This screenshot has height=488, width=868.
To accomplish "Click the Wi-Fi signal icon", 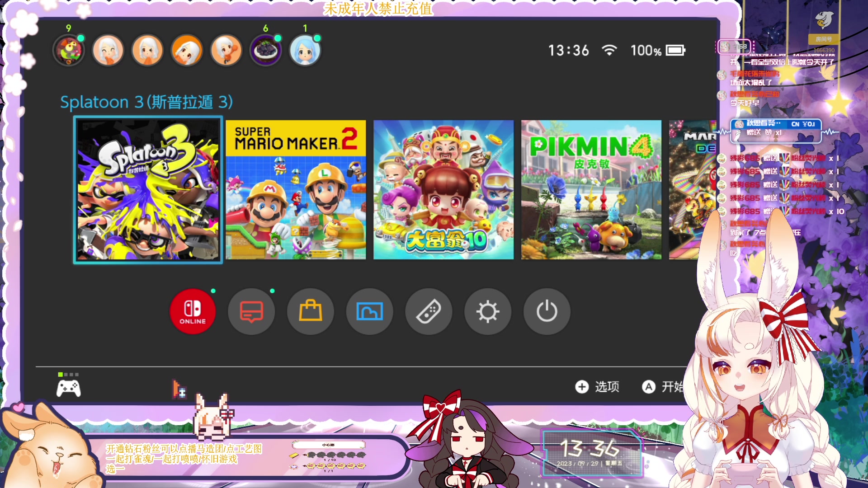I will tap(609, 50).
